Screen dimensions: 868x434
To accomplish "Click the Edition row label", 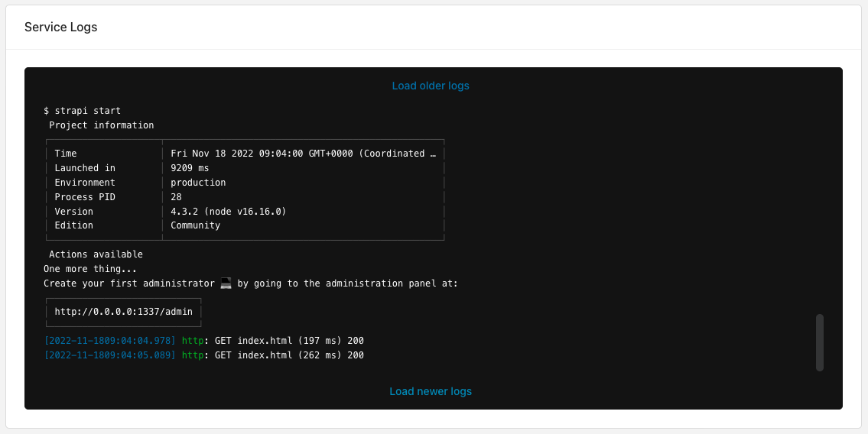I will click(73, 225).
